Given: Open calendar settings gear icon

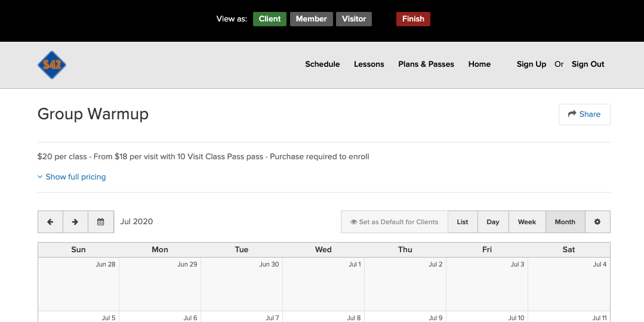Looking at the screenshot, I should click(x=597, y=222).
